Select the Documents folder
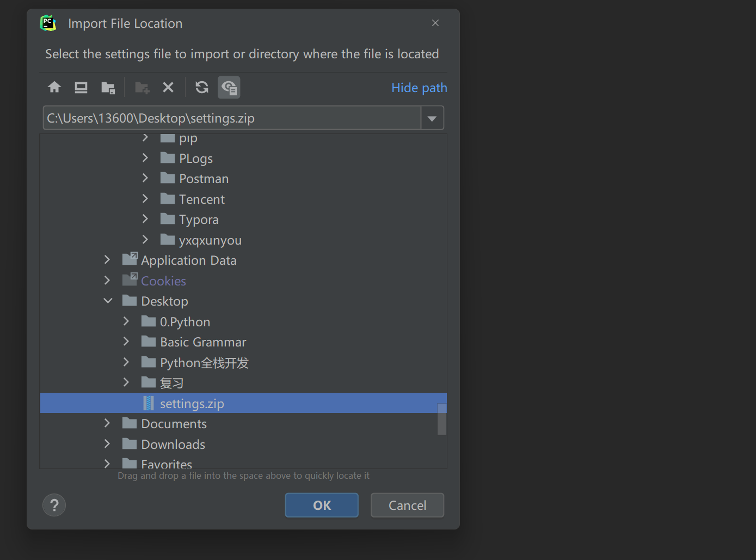This screenshot has height=560, width=756. (243, 423)
